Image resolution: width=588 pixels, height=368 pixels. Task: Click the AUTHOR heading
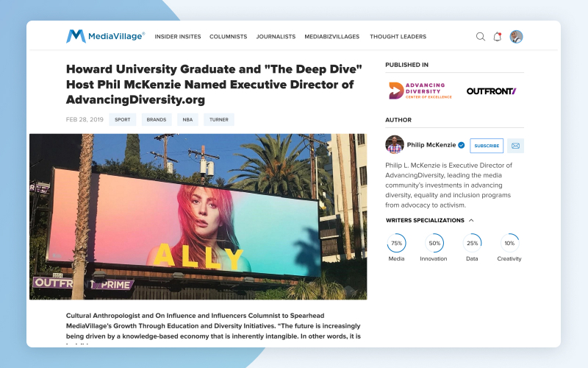398,120
